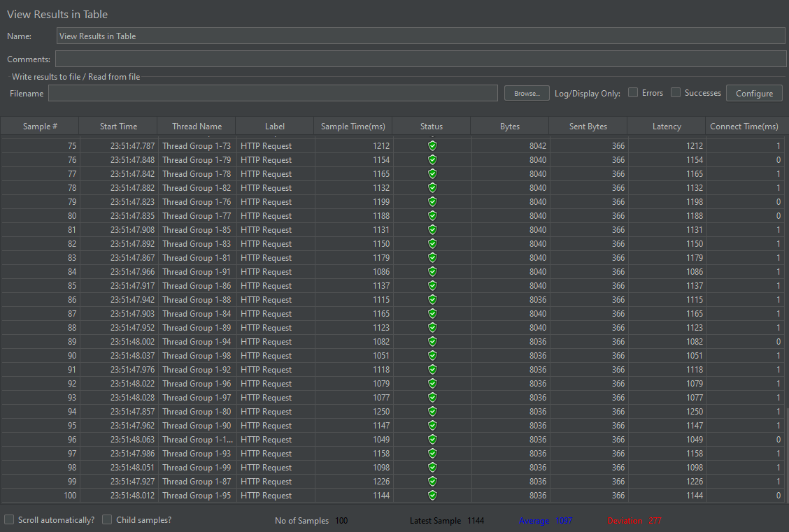Select Thread Group 1-87 cell
Image resolution: width=789 pixels, height=532 pixels.
point(197,481)
